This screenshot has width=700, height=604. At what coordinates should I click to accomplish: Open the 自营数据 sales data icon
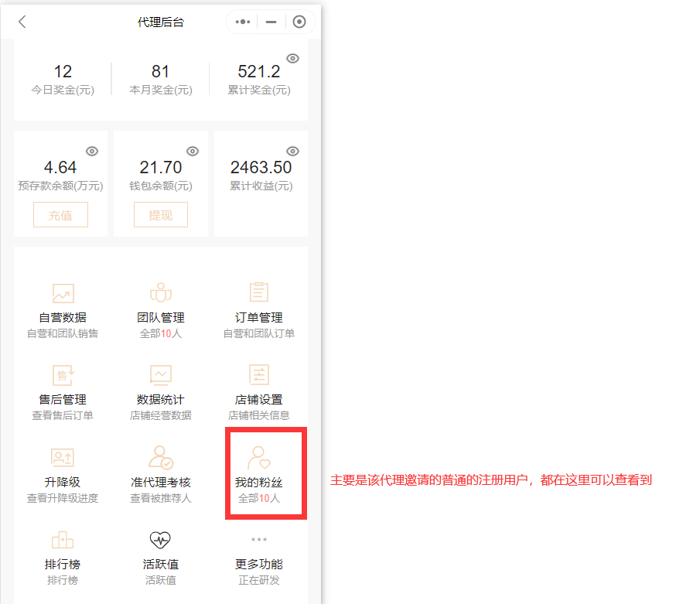[63, 294]
